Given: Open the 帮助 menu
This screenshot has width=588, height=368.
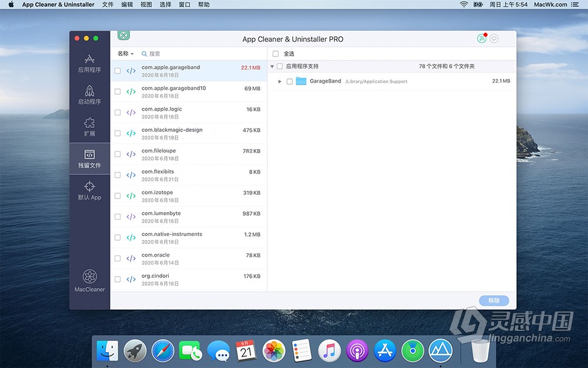Looking at the screenshot, I should [203, 5].
